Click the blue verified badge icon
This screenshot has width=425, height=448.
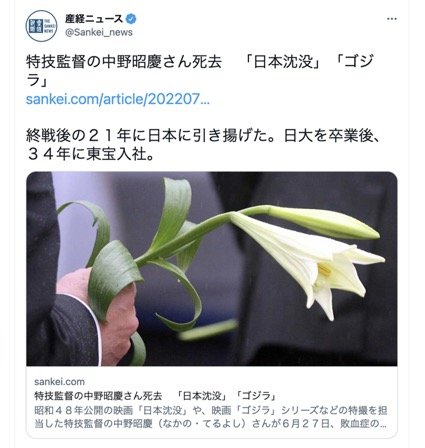point(131,19)
